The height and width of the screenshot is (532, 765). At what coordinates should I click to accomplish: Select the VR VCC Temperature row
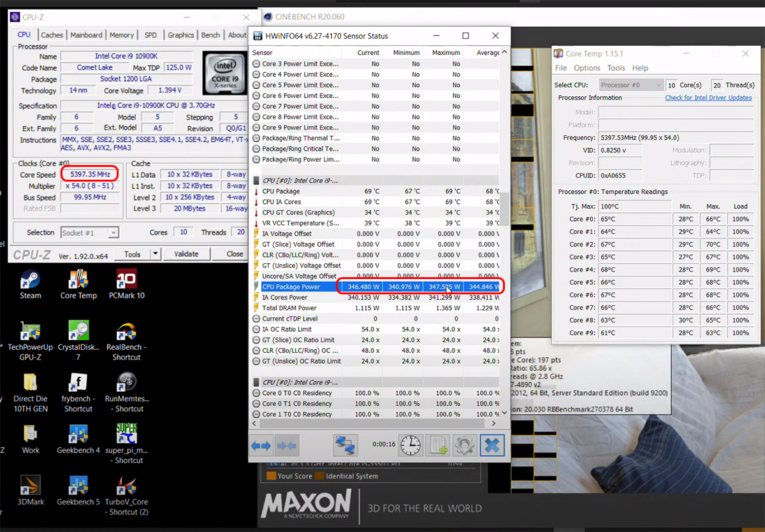point(376,223)
